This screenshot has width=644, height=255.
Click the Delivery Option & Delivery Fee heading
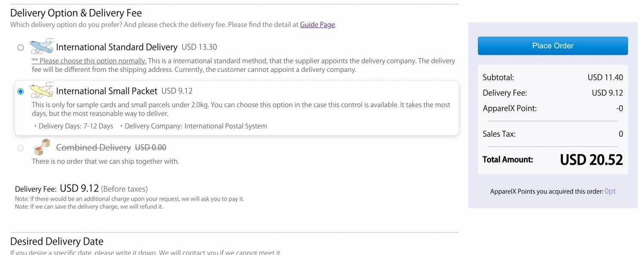[x=76, y=13]
